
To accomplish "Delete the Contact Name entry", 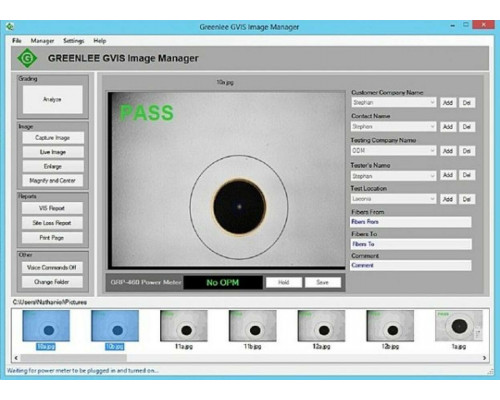I will 467,127.
